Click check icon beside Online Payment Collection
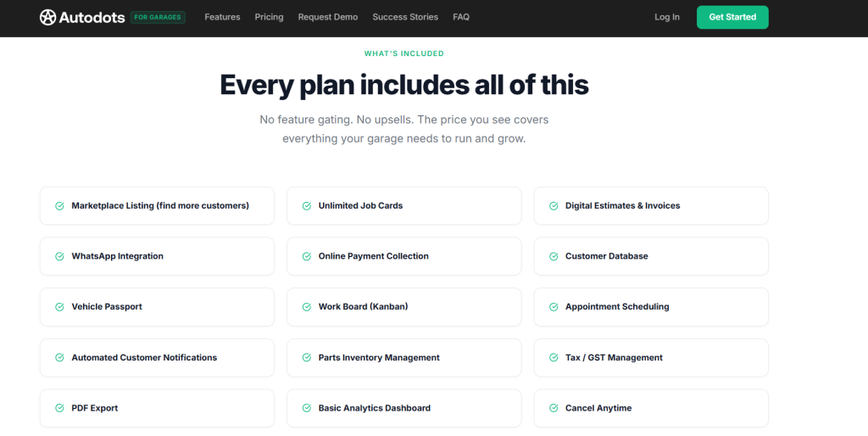The image size is (868, 436). click(x=306, y=256)
